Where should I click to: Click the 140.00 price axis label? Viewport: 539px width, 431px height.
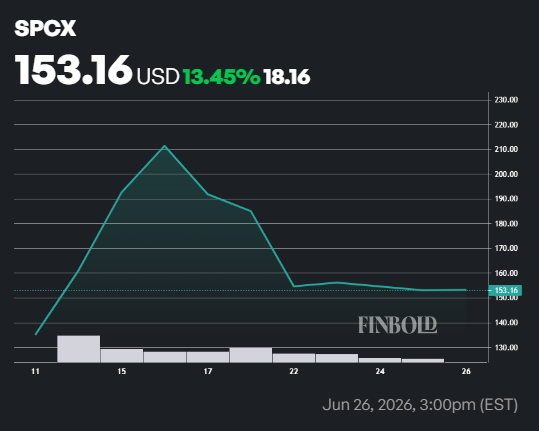pyautogui.click(x=506, y=323)
